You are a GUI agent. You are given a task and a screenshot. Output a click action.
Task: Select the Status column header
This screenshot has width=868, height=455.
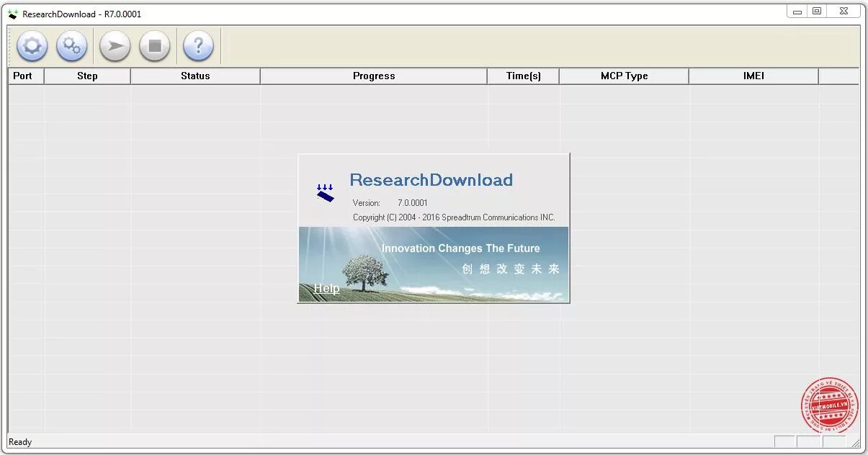click(195, 76)
